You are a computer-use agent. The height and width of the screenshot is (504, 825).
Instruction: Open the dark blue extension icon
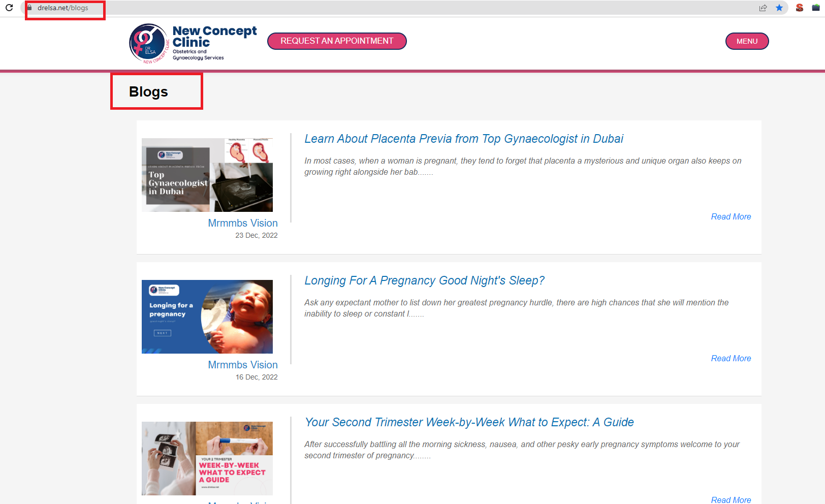click(816, 8)
